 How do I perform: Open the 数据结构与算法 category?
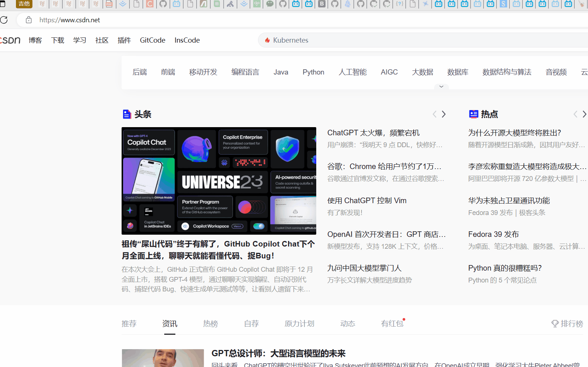507,72
